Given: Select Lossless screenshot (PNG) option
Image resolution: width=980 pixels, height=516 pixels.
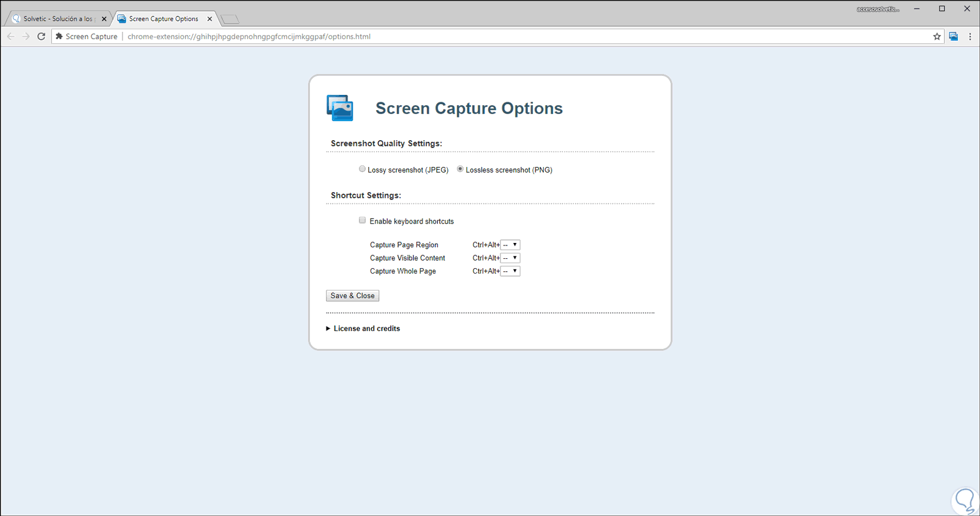Looking at the screenshot, I should [x=460, y=169].
